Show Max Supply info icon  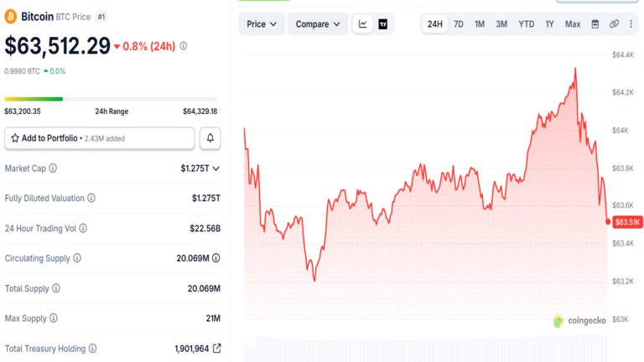coord(54,318)
